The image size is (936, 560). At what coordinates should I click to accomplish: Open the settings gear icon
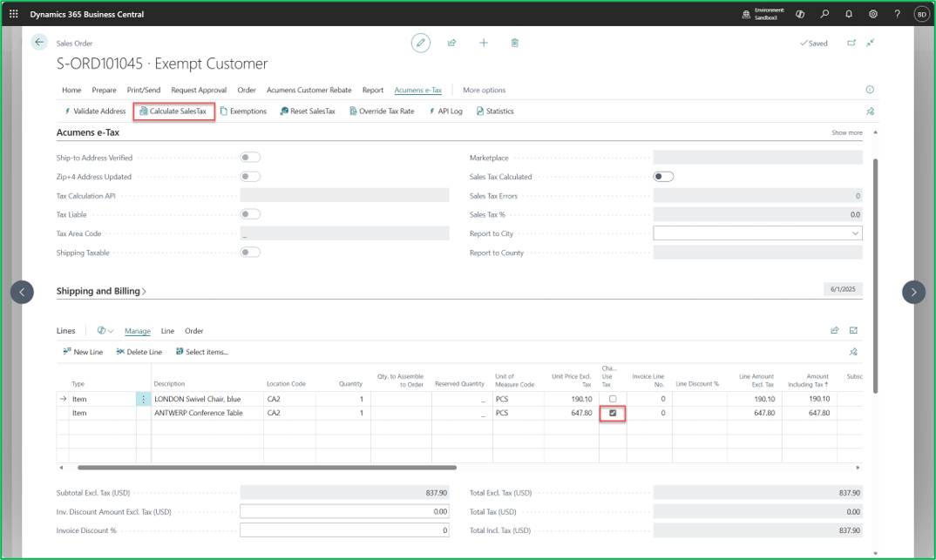coord(872,14)
